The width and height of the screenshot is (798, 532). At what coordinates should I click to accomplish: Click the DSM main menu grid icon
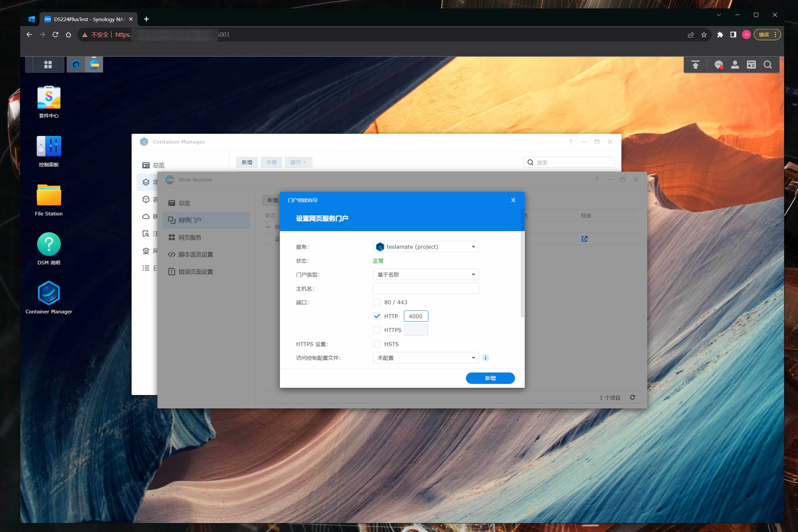coord(48,64)
